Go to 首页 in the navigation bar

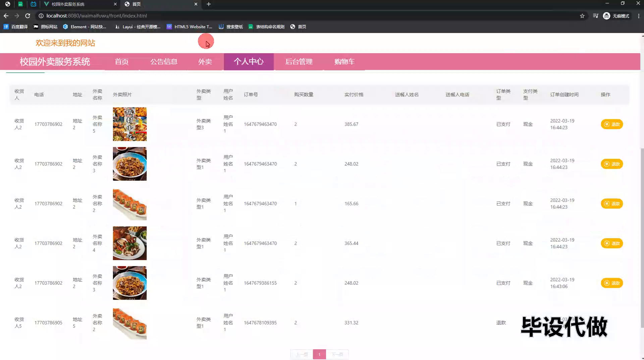122,61
